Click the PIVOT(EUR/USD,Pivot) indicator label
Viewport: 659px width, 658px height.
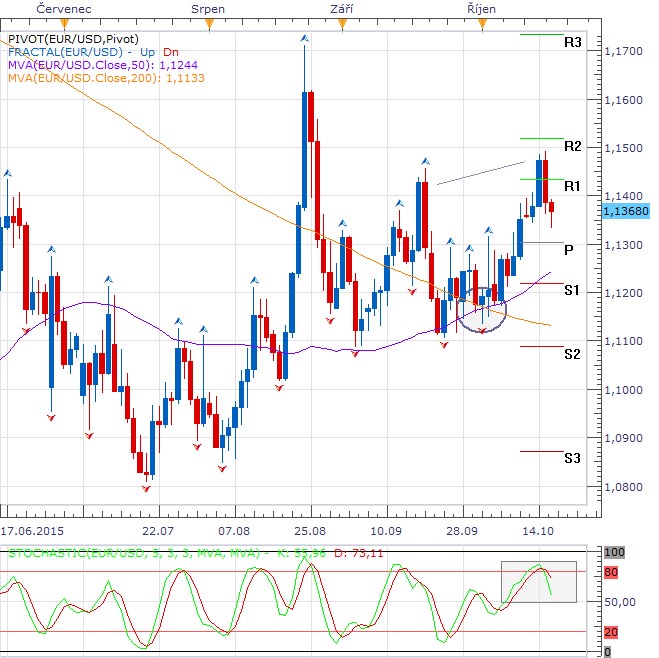73,39
